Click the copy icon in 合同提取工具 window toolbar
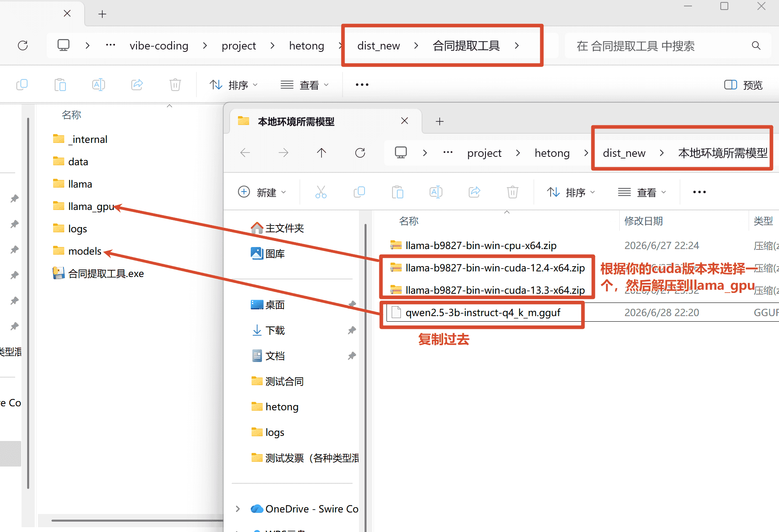Image resolution: width=779 pixels, height=532 pixels. click(22, 85)
